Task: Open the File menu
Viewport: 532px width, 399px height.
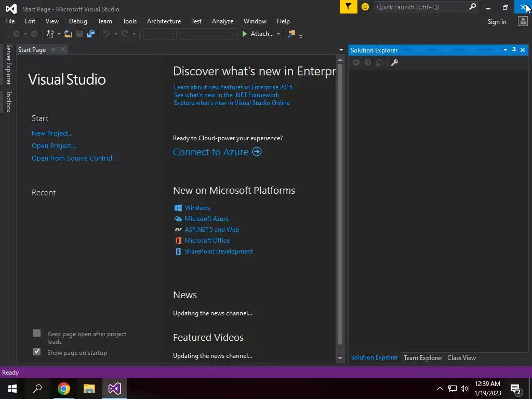Action: pyautogui.click(x=10, y=21)
